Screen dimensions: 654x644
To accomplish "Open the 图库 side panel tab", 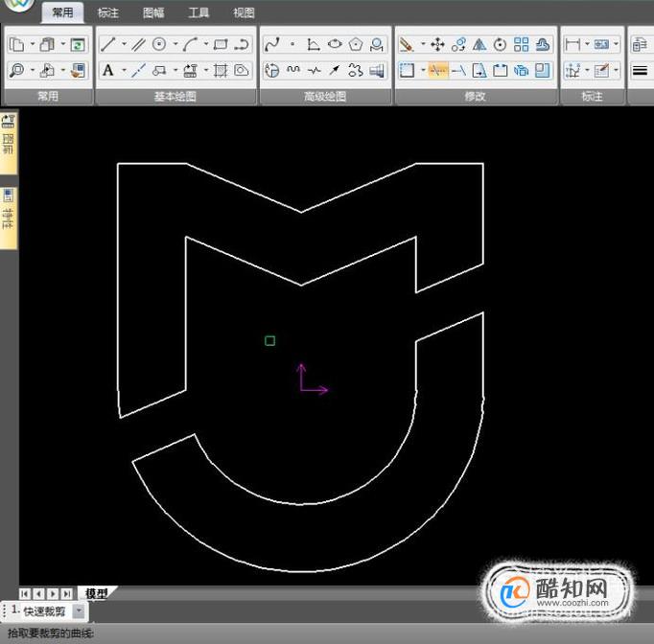I will [9, 142].
